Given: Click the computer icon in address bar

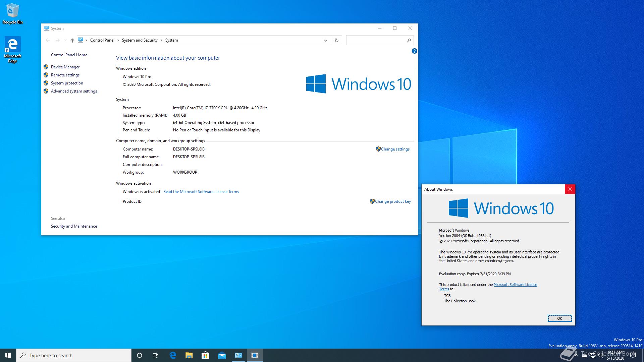Looking at the screenshot, I should coord(80,40).
